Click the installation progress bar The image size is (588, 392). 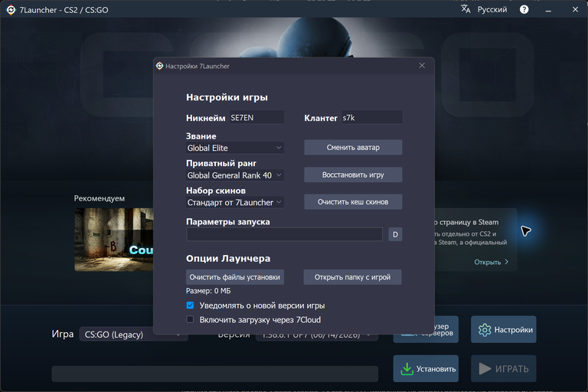tap(215, 374)
